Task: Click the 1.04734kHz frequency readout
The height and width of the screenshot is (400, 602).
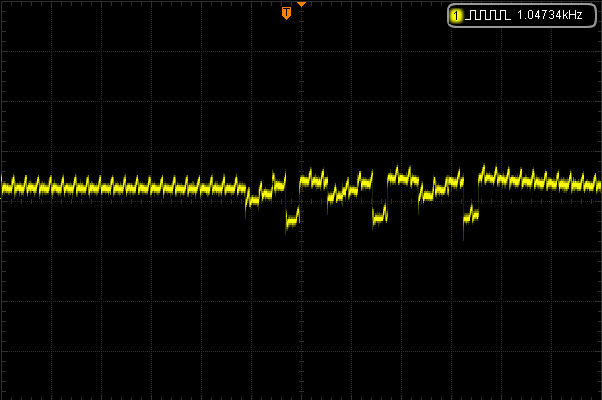Action: point(549,15)
